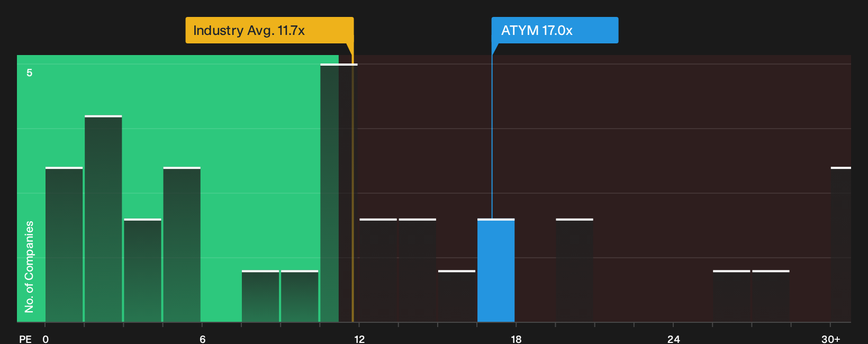Select the tallest bar near PE 11
Viewport: 868px width, 344px height.
point(339,193)
